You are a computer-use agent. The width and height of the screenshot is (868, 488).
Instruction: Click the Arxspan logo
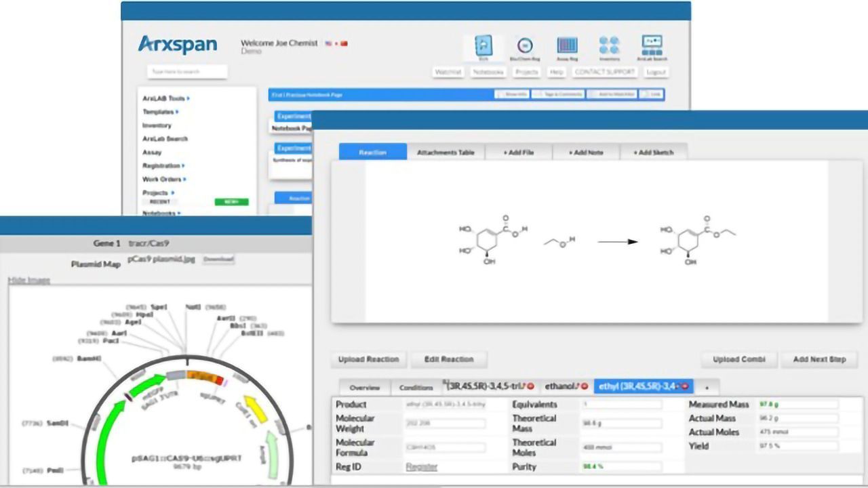coord(177,44)
